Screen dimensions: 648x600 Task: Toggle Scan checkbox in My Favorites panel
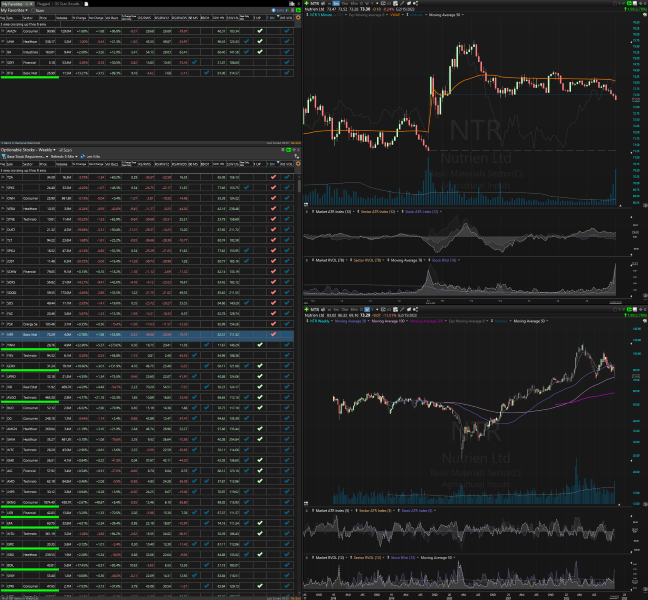click(x=33, y=10)
